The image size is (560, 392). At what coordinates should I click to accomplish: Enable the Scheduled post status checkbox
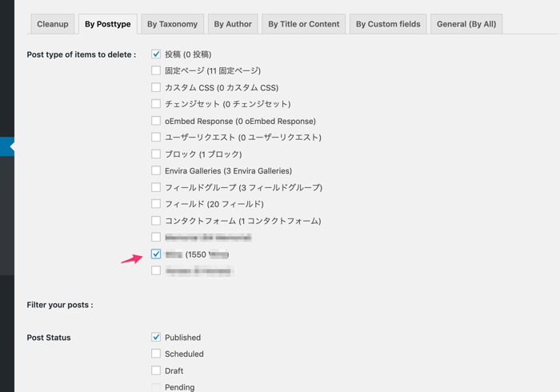click(156, 354)
